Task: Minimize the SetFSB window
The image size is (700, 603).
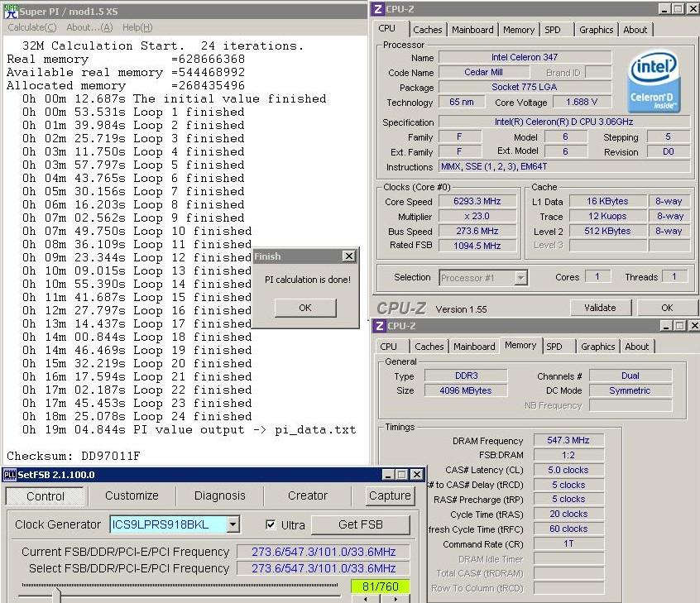Action: pos(387,475)
